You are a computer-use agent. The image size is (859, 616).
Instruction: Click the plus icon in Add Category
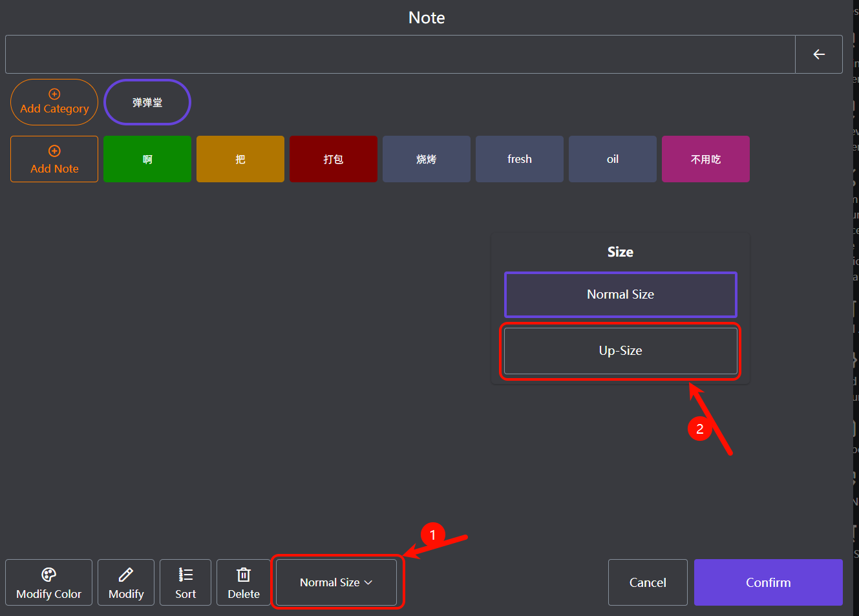[54, 94]
